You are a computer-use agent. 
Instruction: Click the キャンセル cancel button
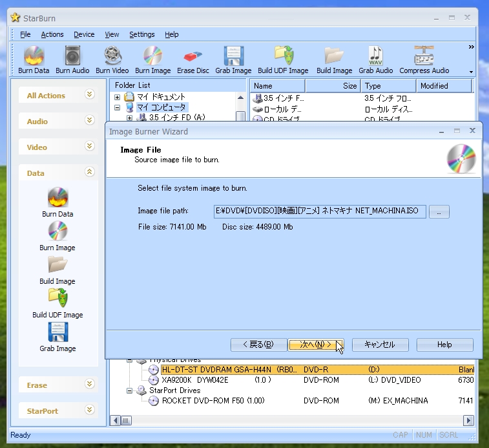point(380,345)
